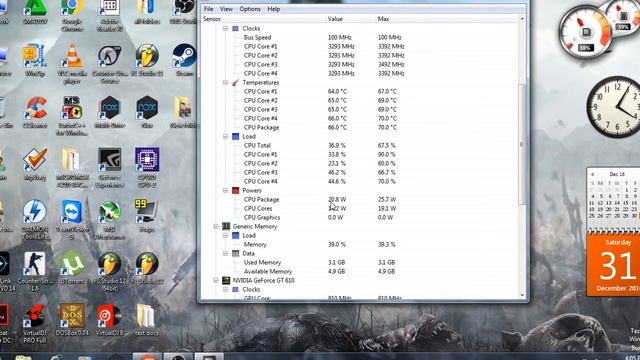This screenshot has width=640, height=360.
Task: Select the CPU Cores power row
Action: [x=359, y=208]
